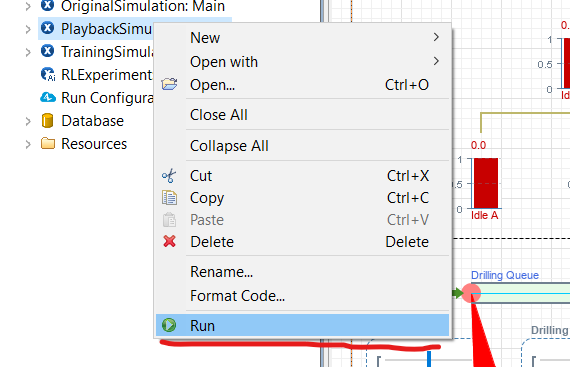Click the Idle A chart label

[x=485, y=215]
